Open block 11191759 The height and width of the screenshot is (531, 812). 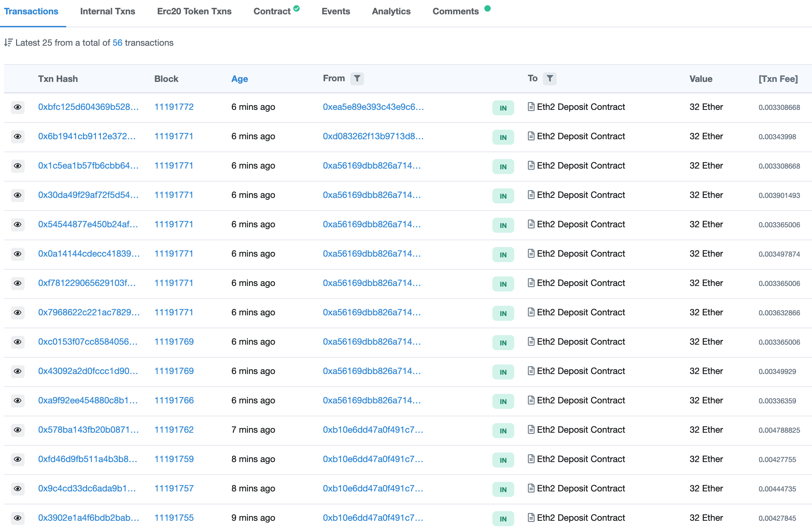tap(174, 459)
